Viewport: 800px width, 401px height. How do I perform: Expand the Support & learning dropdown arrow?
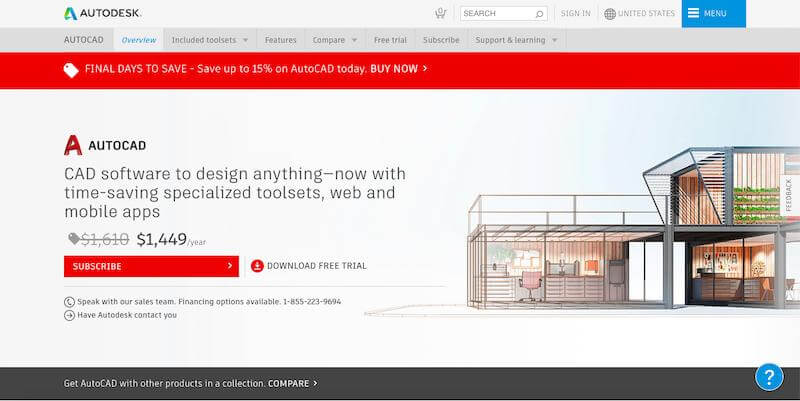tap(555, 40)
